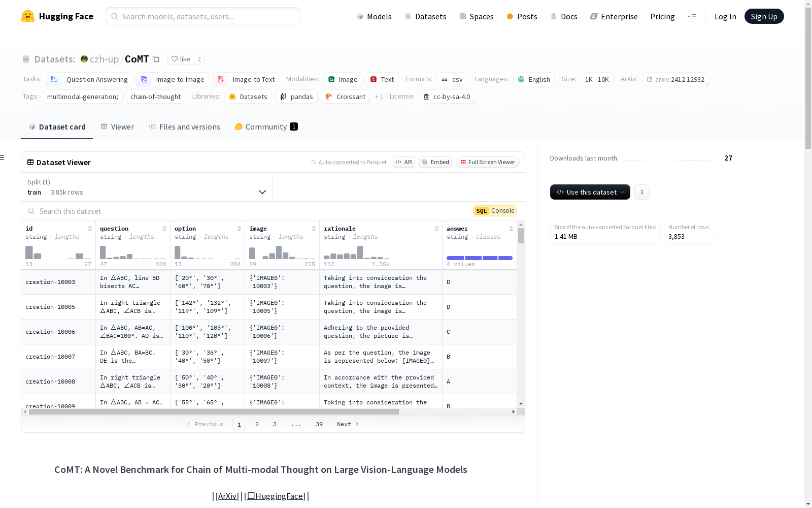
Task: Click the czh-up user avatar icon
Action: coord(84,59)
